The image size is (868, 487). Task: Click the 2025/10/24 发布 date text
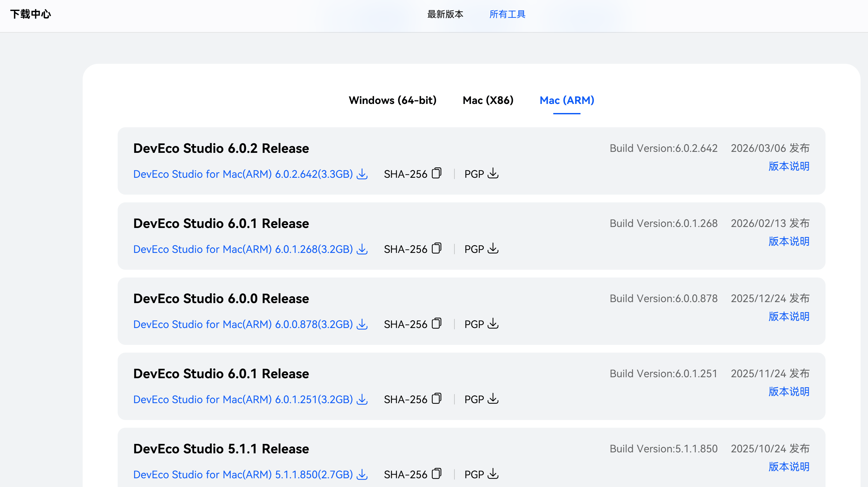(770, 448)
